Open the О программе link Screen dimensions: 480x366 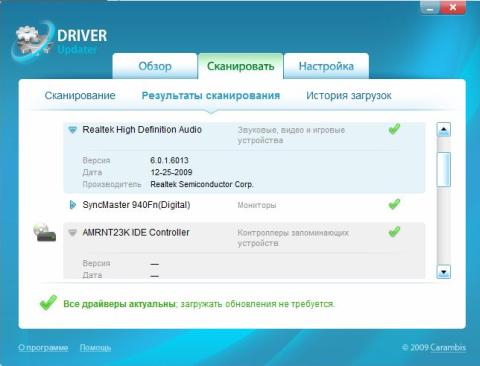tap(43, 348)
